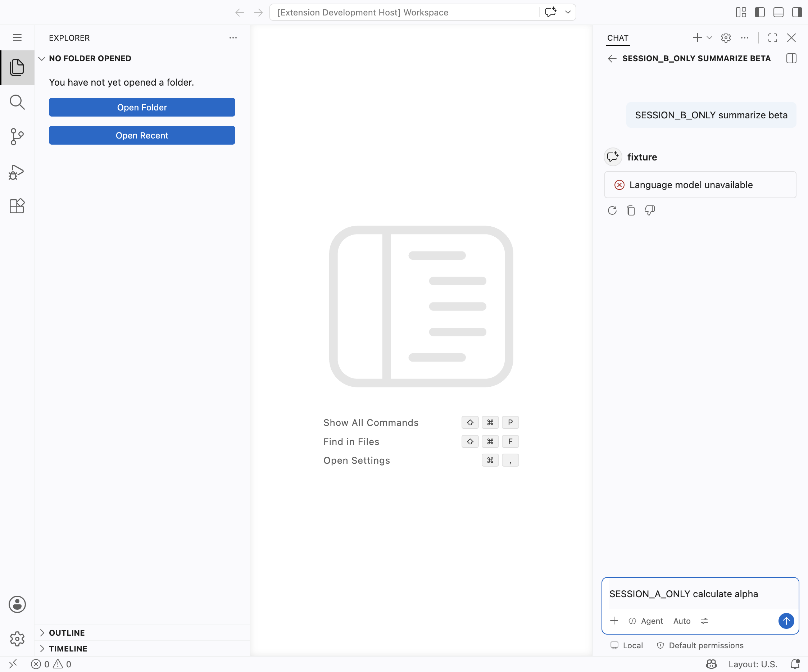Open the Extensions view
The image size is (808, 672).
[17, 206]
